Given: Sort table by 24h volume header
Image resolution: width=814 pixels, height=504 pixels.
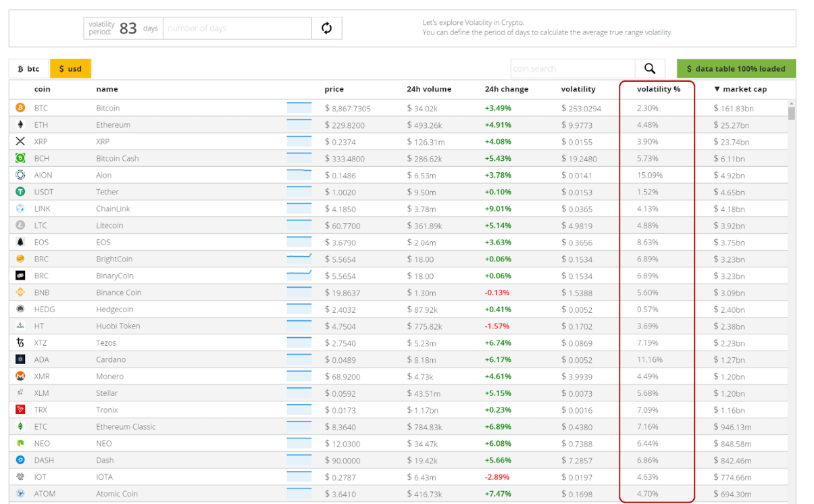Looking at the screenshot, I should 429,89.
